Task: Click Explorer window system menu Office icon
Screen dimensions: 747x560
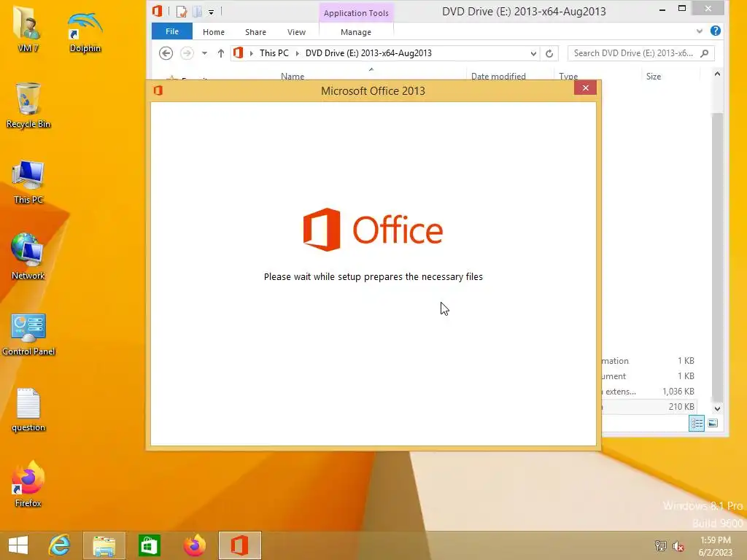Action: (x=158, y=10)
